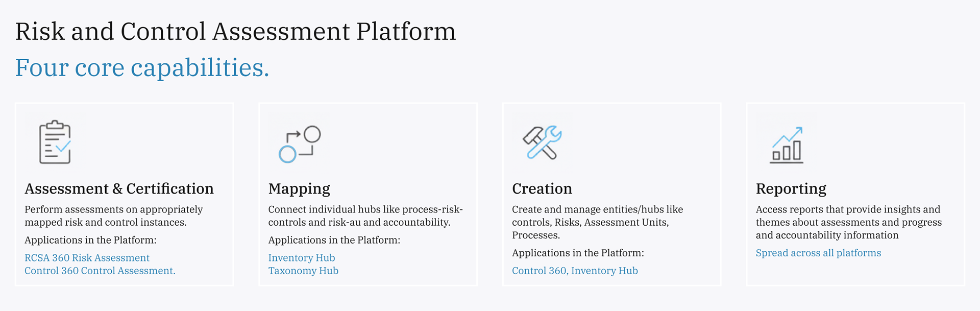Click the Mapping circles-and-arrows icon
The width and height of the screenshot is (980, 311).
click(x=300, y=144)
